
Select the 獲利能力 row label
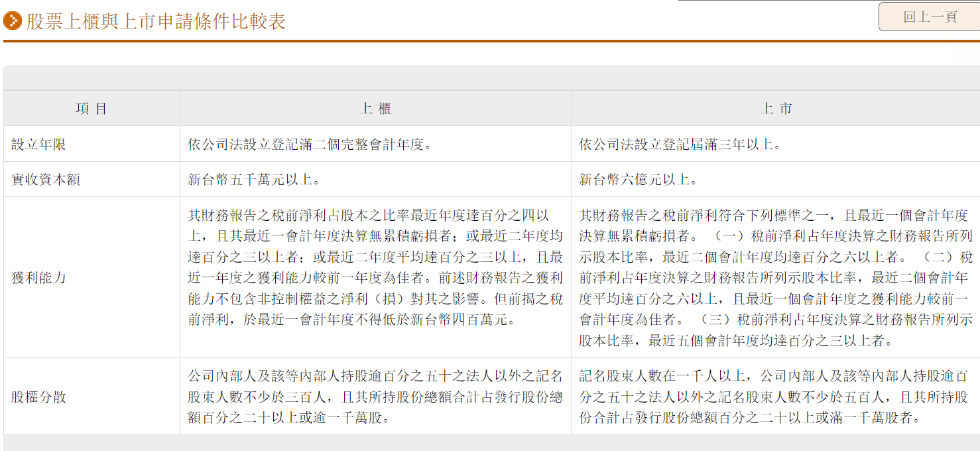[x=38, y=277]
